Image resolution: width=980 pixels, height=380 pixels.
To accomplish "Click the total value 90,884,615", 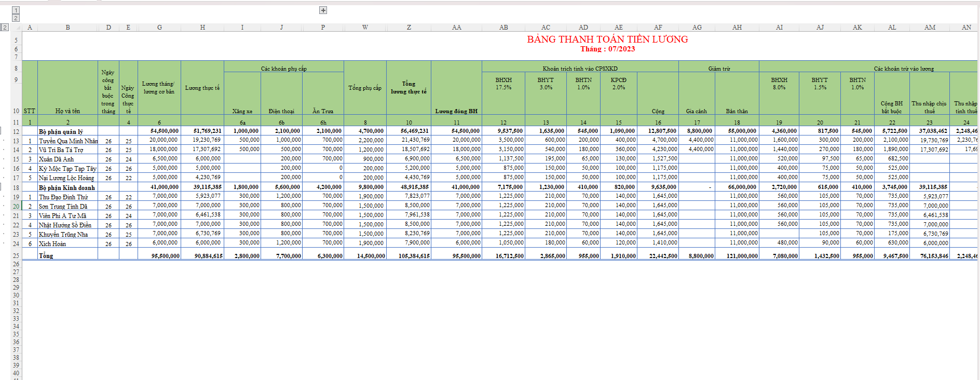I will pyautogui.click(x=209, y=256).
